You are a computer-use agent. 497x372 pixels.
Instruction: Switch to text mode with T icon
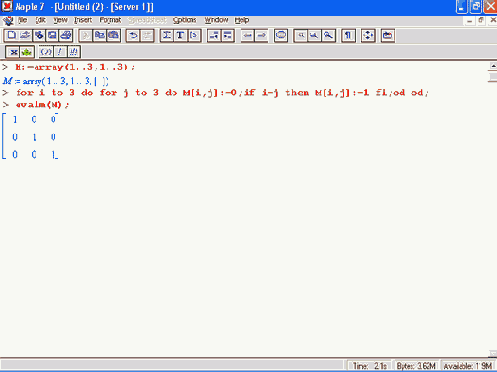180,35
